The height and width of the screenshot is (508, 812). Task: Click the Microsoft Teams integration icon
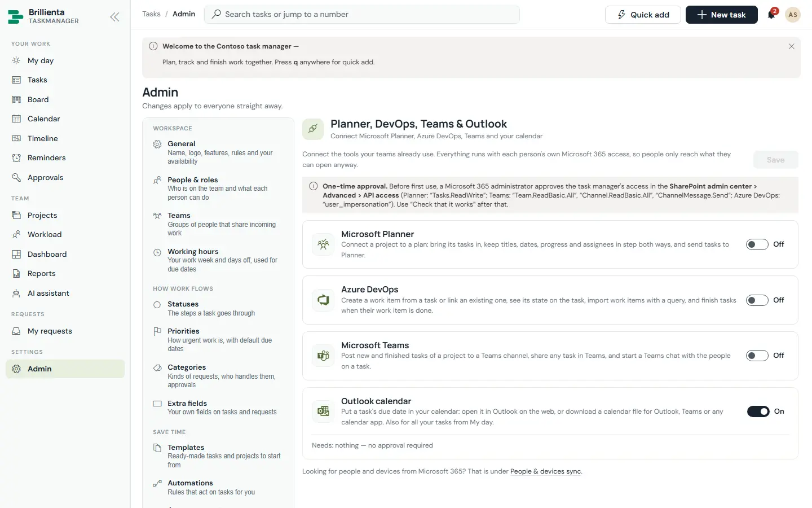[323, 356]
